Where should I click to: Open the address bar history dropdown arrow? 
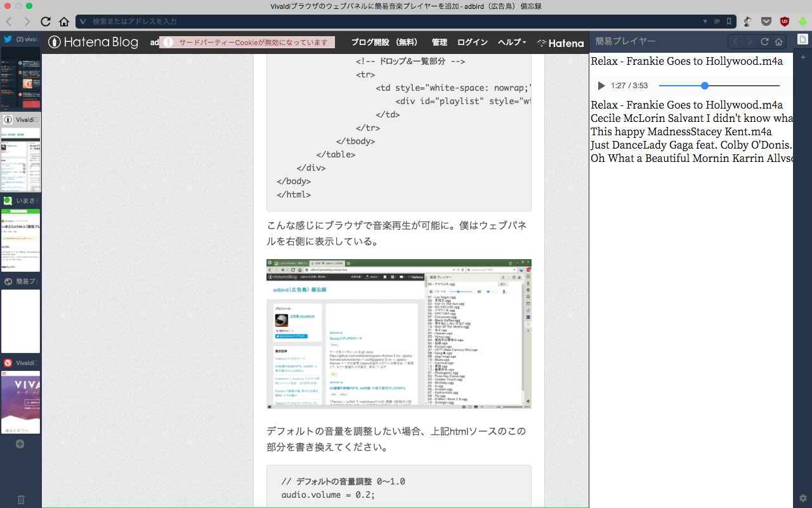click(x=705, y=22)
